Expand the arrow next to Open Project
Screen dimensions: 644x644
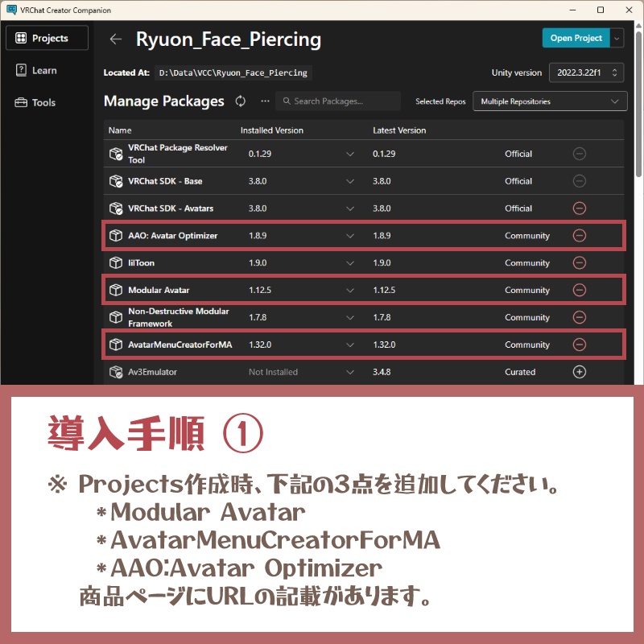[617, 38]
